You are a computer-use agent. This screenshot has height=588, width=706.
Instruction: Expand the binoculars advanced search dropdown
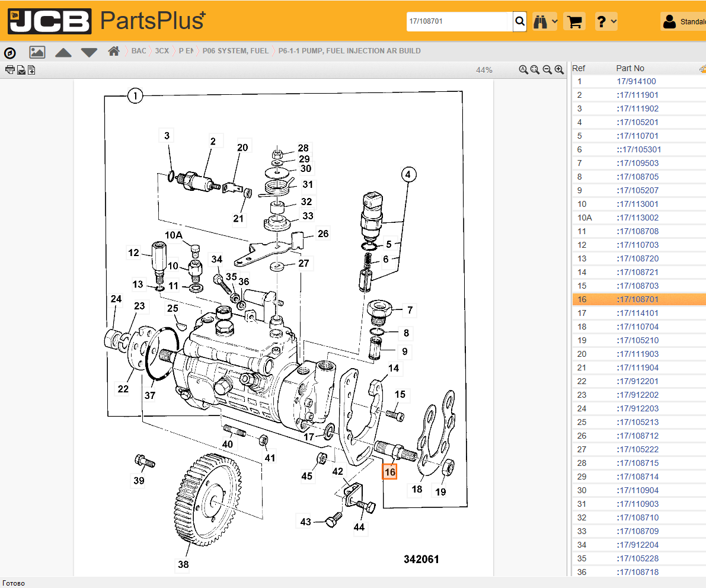pos(545,22)
